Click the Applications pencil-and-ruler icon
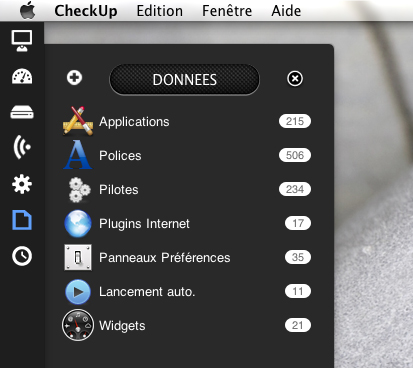Viewport: 413px width, 368px height. [x=78, y=121]
